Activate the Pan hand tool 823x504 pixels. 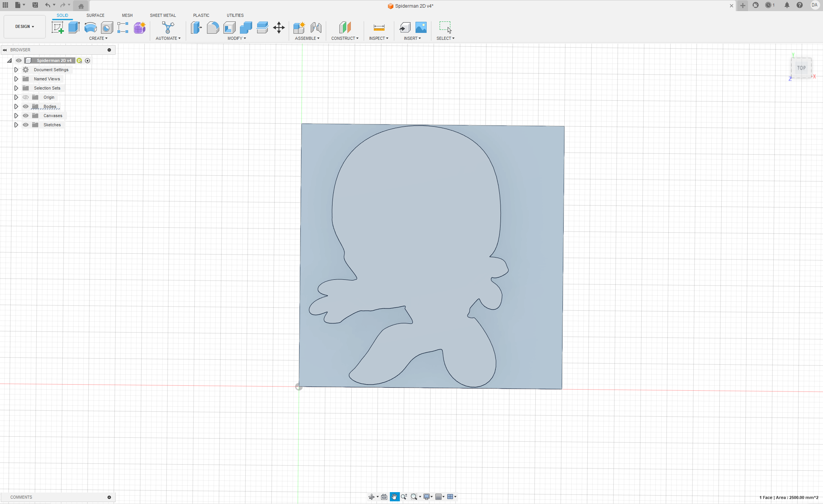click(x=394, y=497)
